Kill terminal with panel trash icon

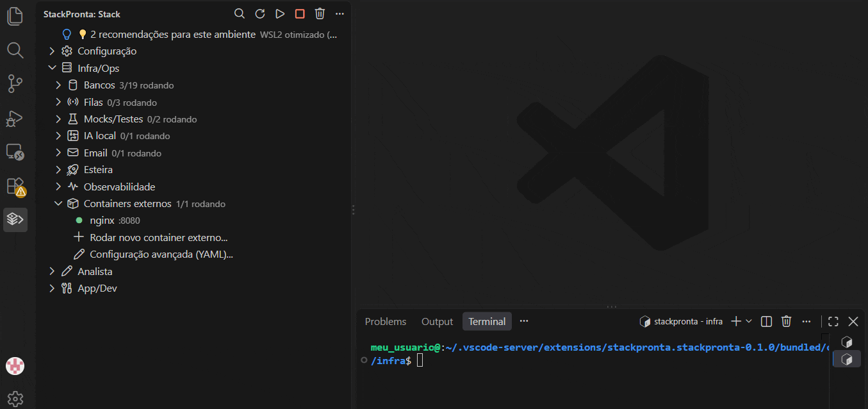coord(787,321)
